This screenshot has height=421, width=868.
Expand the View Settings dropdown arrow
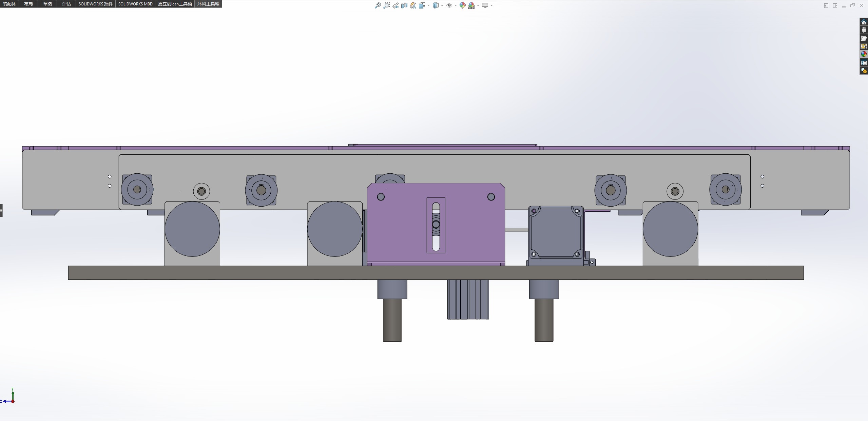click(491, 5)
